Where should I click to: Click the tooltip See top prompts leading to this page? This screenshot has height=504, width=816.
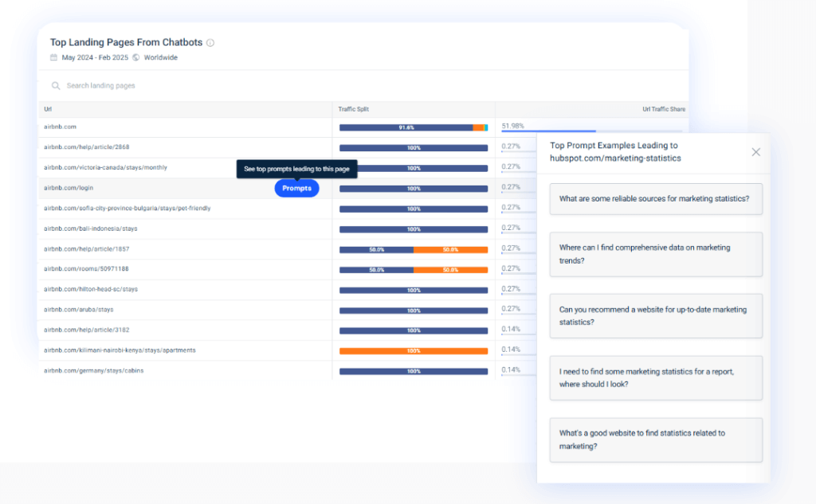coord(296,168)
